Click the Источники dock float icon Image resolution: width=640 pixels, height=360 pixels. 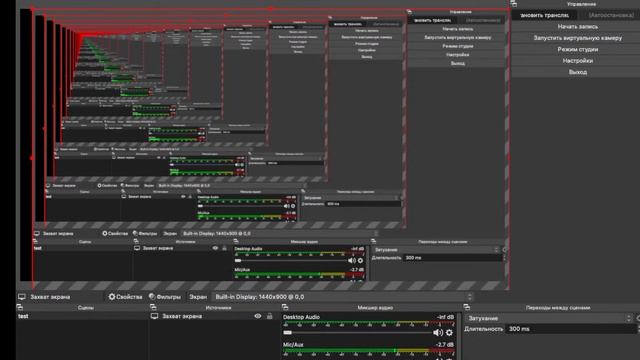[153, 307]
